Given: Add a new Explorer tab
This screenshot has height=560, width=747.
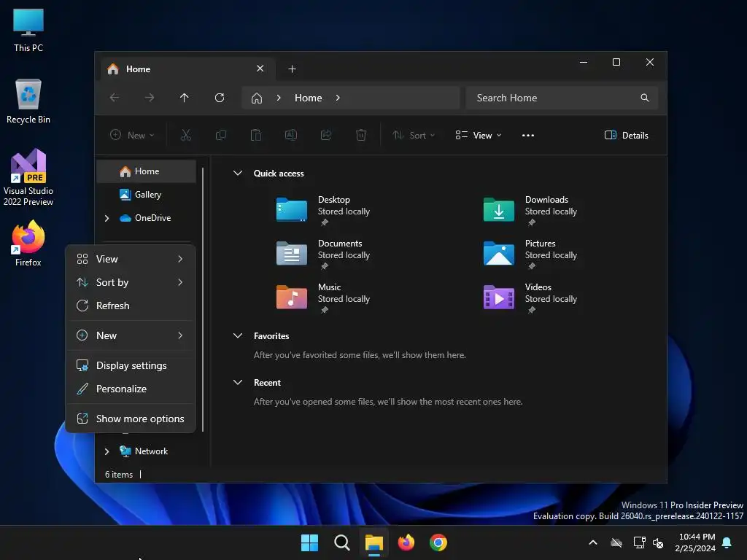Looking at the screenshot, I should pyautogui.click(x=292, y=69).
